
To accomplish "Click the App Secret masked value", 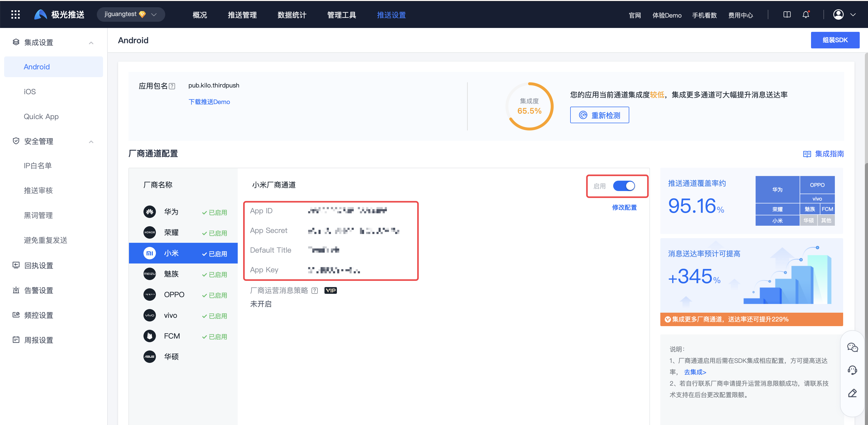I will point(353,231).
